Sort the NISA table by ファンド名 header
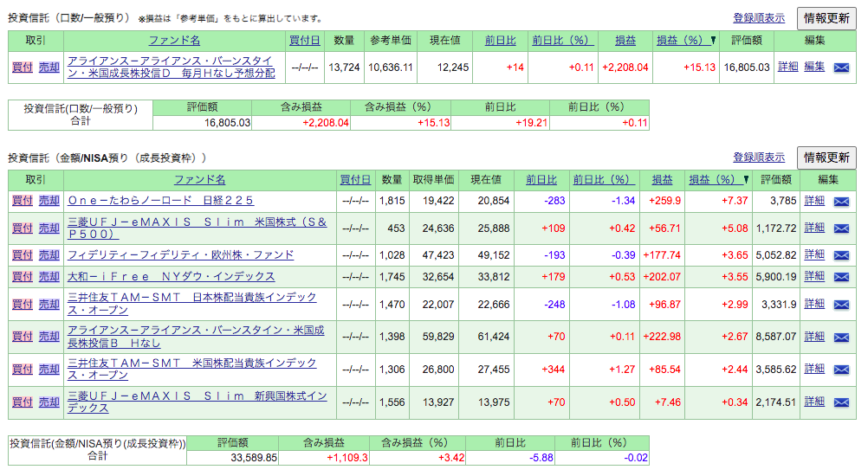The width and height of the screenshot is (868, 476). click(x=200, y=180)
